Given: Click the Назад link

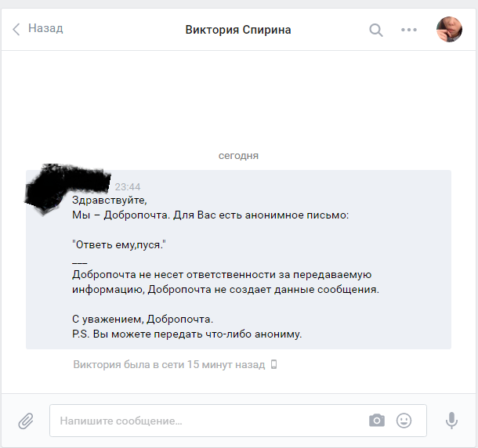Looking at the screenshot, I should click(x=45, y=28).
